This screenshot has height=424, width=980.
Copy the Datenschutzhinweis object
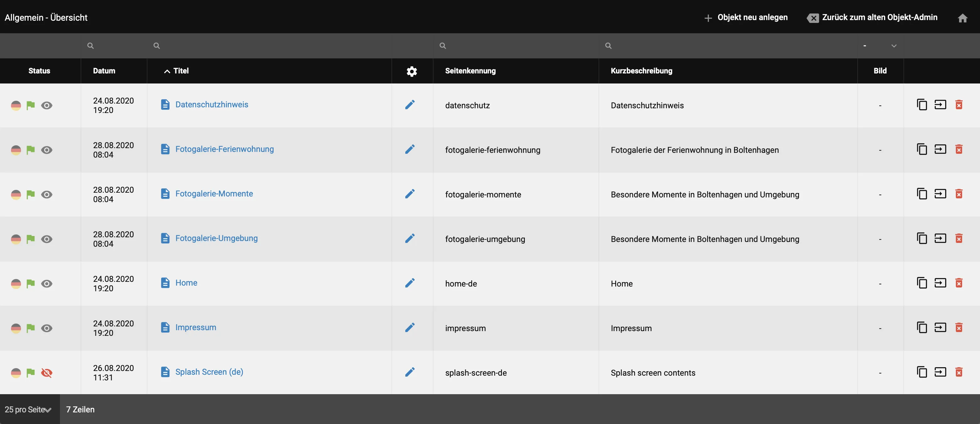pos(922,105)
